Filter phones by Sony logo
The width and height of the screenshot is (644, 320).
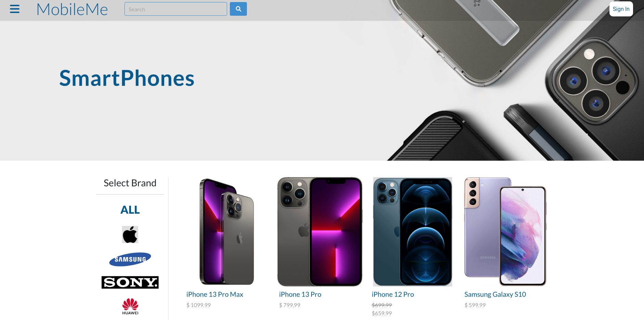(130, 282)
